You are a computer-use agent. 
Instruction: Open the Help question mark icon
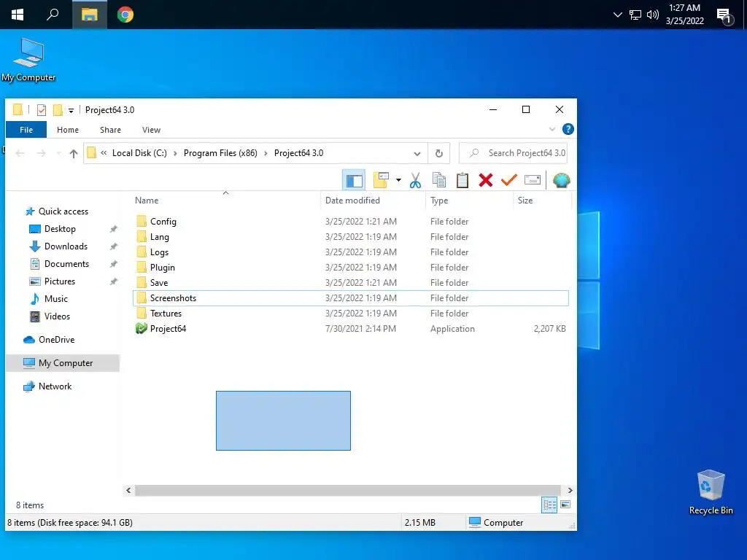[568, 129]
